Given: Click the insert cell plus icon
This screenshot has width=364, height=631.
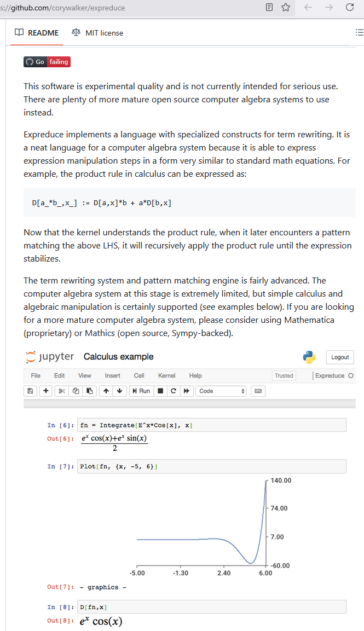Looking at the screenshot, I should click(x=45, y=391).
